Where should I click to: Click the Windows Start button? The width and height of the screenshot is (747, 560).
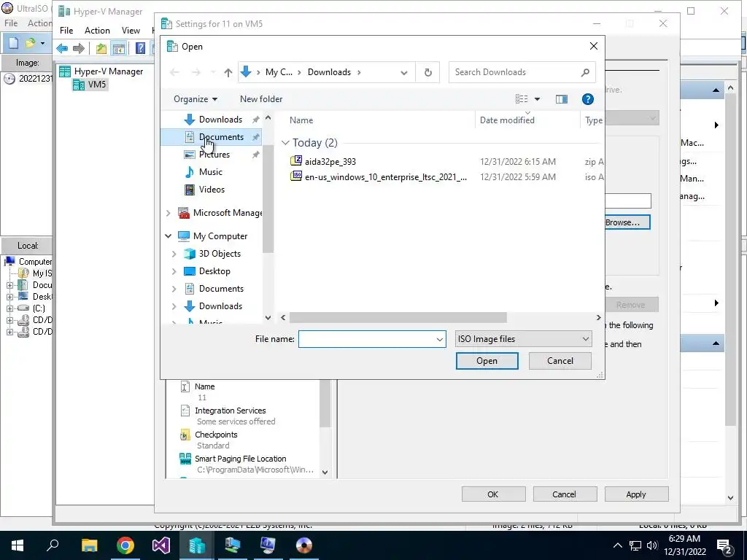pos(18,545)
